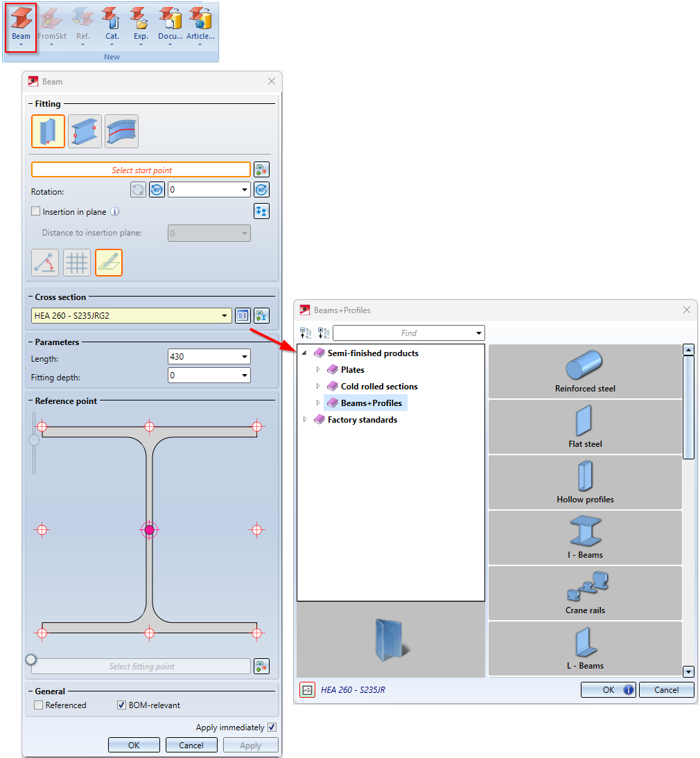
Task: Click the flip insertion direction icon
Action: coord(261,211)
